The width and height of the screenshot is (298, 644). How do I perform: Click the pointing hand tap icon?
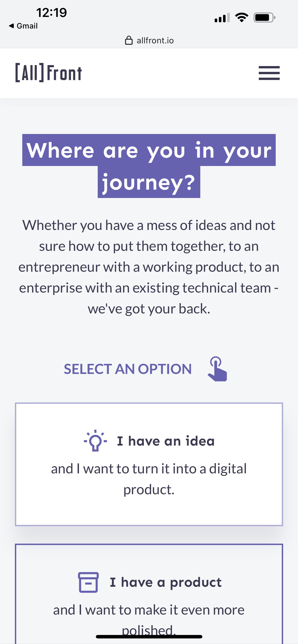pyautogui.click(x=217, y=369)
